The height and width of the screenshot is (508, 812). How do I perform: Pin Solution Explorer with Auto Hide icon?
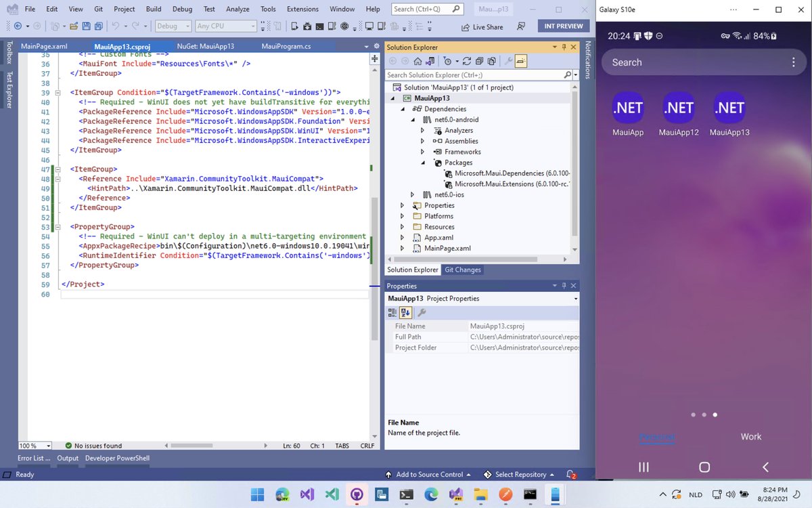pos(564,47)
